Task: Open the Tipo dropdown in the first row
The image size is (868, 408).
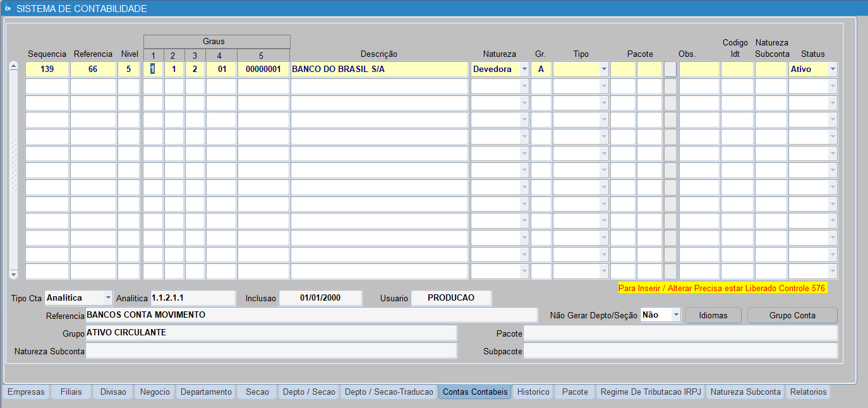Action: [x=603, y=69]
